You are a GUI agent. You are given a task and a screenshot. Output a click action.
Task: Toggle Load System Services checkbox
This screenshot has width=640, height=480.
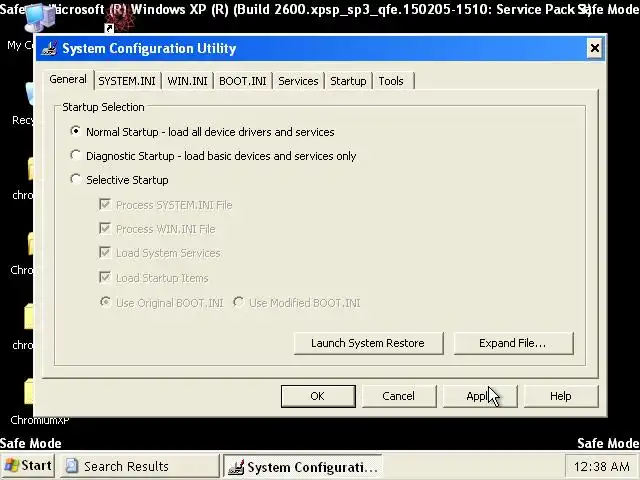[105, 252]
